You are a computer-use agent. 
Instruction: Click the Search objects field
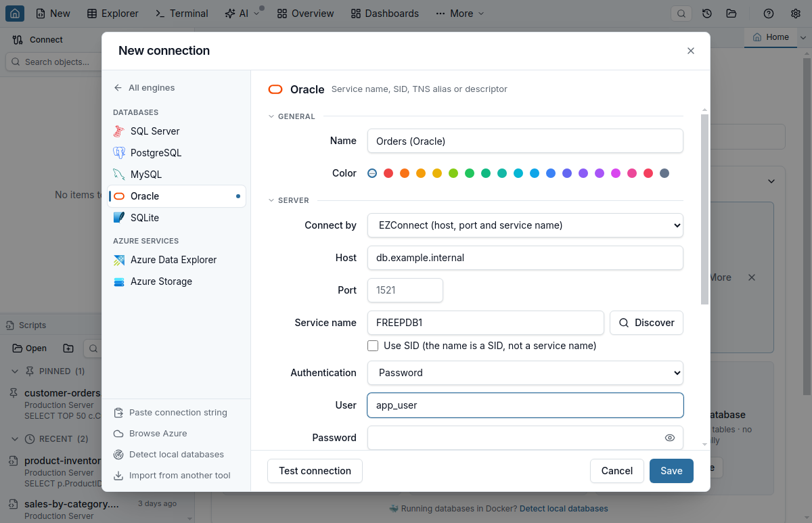pos(53,62)
